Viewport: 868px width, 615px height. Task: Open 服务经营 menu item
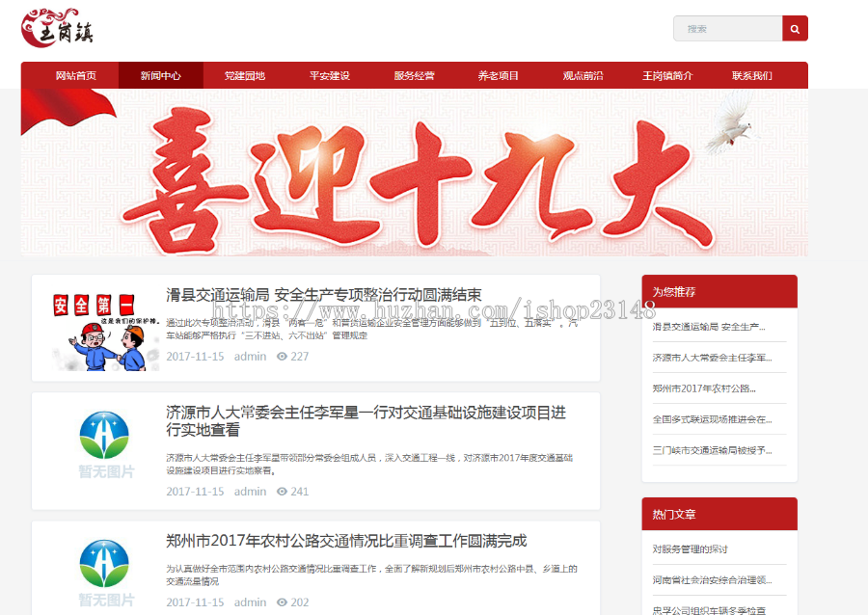pyautogui.click(x=414, y=76)
